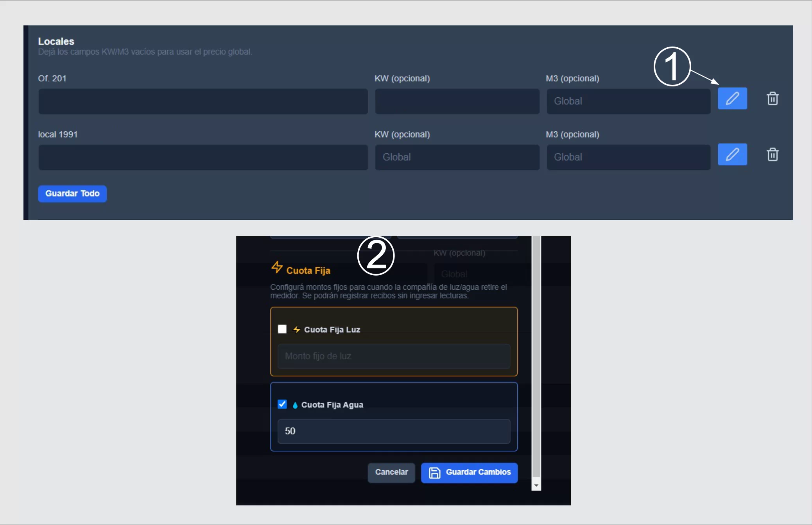Focus the local 1991 KW field
This screenshot has height=525, width=812.
point(457,157)
